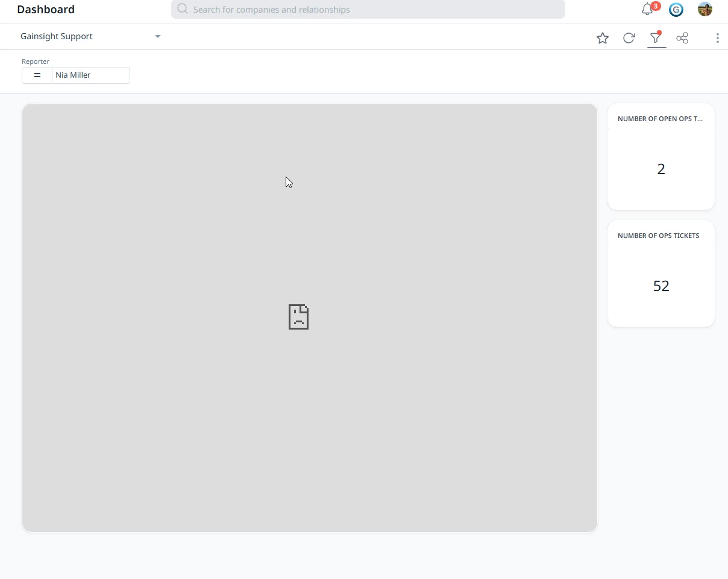Image resolution: width=728 pixels, height=579 pixels.
Task: Click the Dashboard page title
Action: [46, 10]
